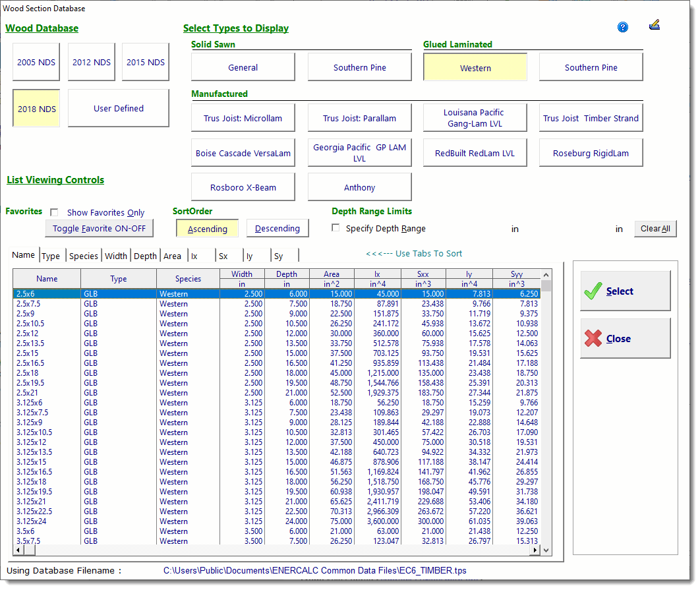Enable Show Favorites Only checkbox
Image resolution: width=700 pixels, height=590 pixels.
coord(55,212)
